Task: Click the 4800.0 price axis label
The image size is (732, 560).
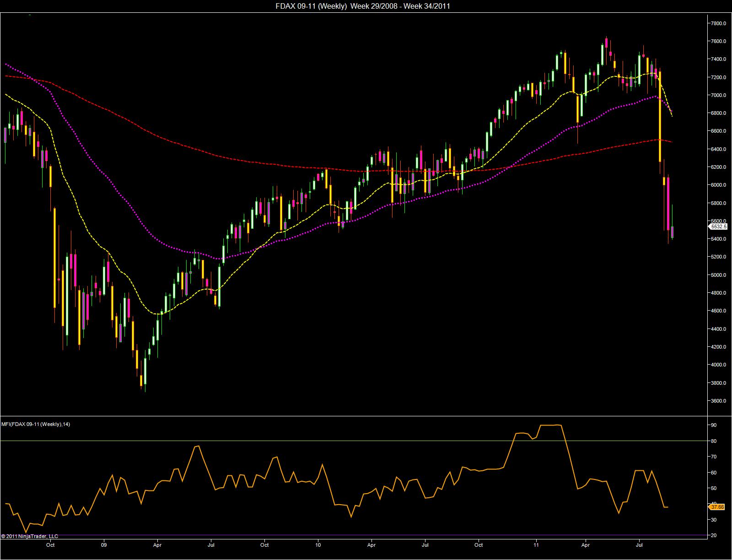Action: pyautogui.click(x=719, y=293)
